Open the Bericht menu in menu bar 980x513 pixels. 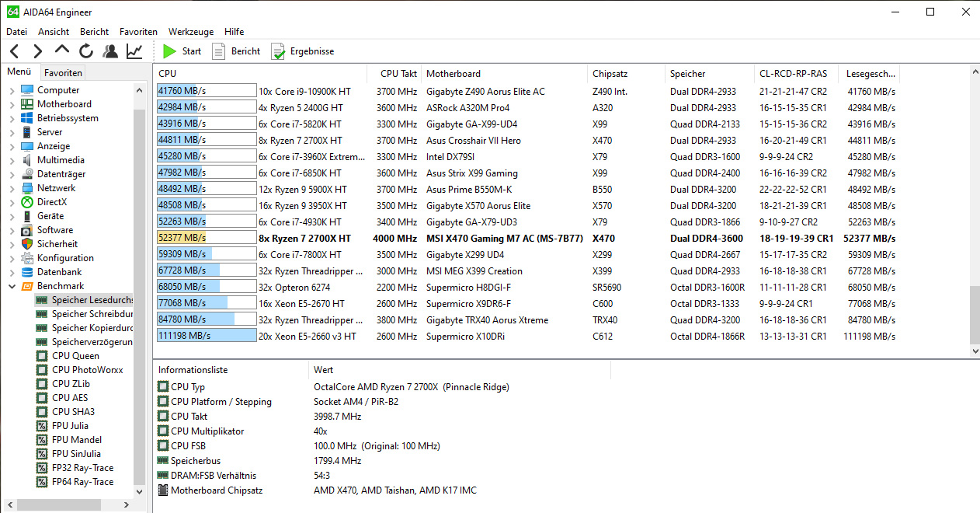point(94,32)
